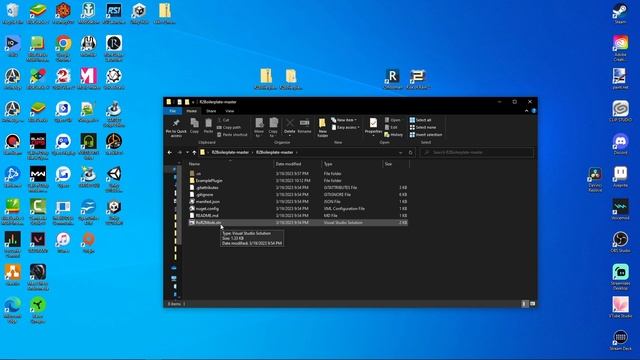Open paint.net desktop shortcut
This screenshot has width=640, height=360.
620,79
